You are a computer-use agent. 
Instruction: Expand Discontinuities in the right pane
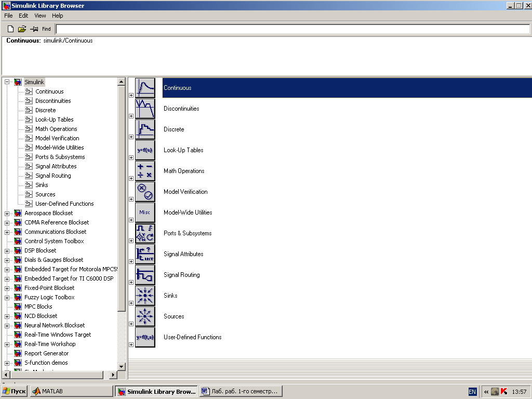(x=131, y=116)
